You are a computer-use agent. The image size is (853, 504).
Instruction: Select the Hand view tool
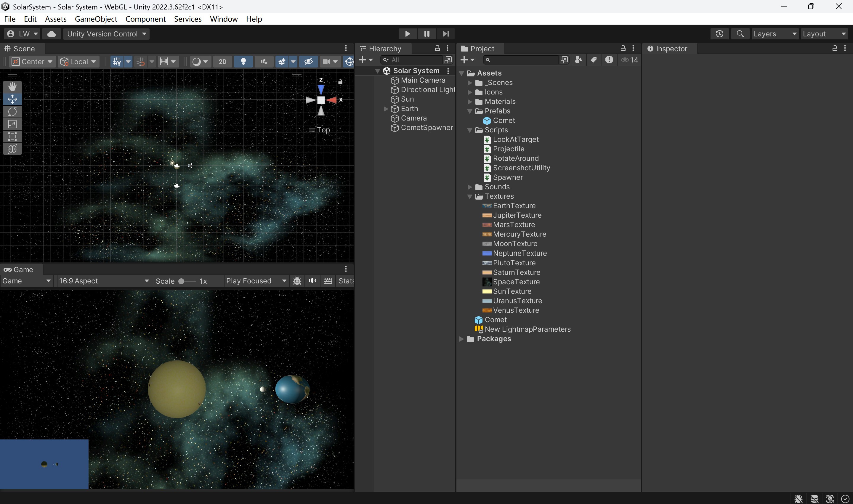[x=12, y=86]
